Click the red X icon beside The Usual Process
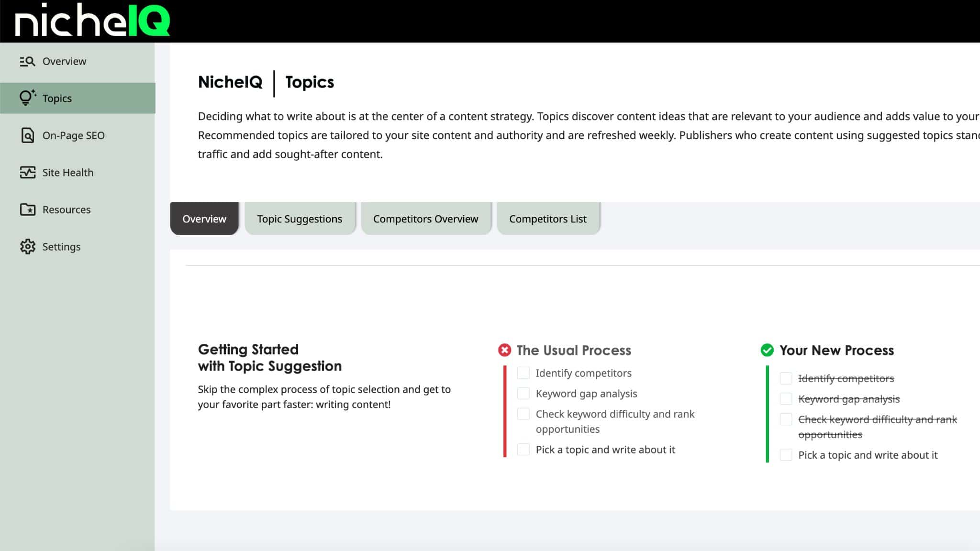Image resolution: width=980 pixels, height=551 pixels. click(x=504, y=350)
